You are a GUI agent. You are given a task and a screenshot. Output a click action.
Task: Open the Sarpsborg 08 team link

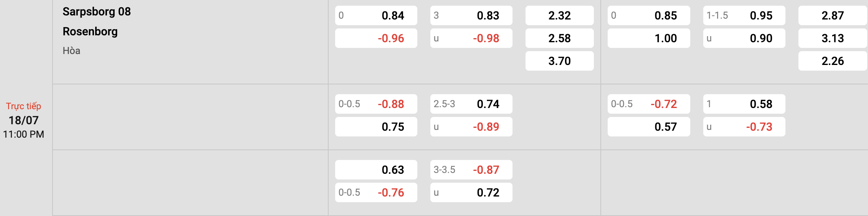pos(97,12)
